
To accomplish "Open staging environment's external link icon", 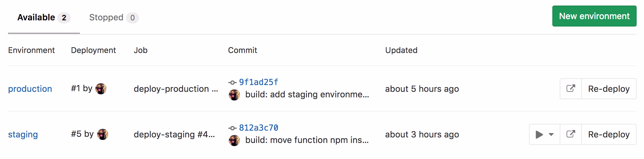I will point(571,134).
